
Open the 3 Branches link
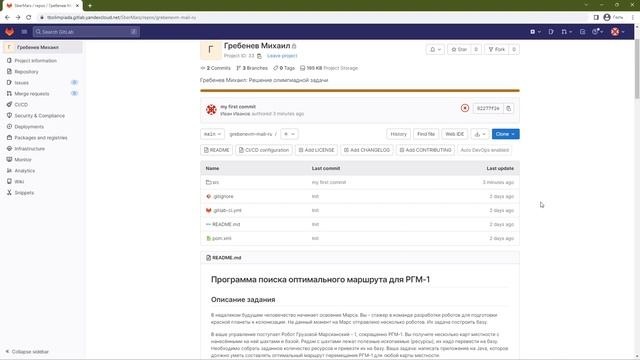click(252, 68)
